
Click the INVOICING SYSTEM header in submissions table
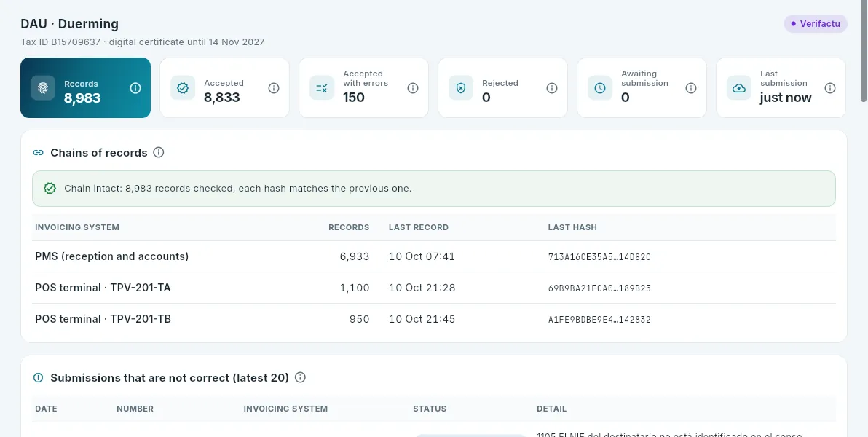pyautogui.click(x=285, y=409)
